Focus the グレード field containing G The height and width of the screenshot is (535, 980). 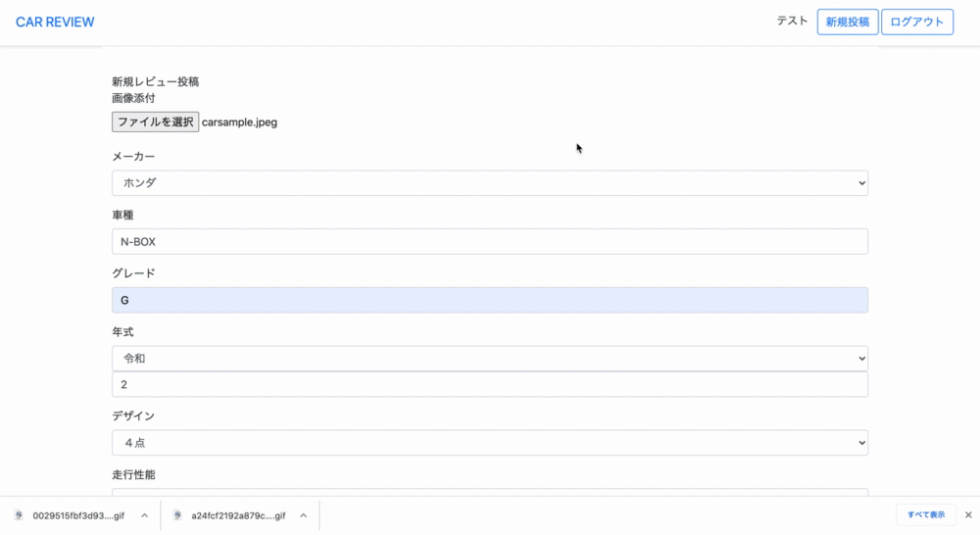point(490,300)
